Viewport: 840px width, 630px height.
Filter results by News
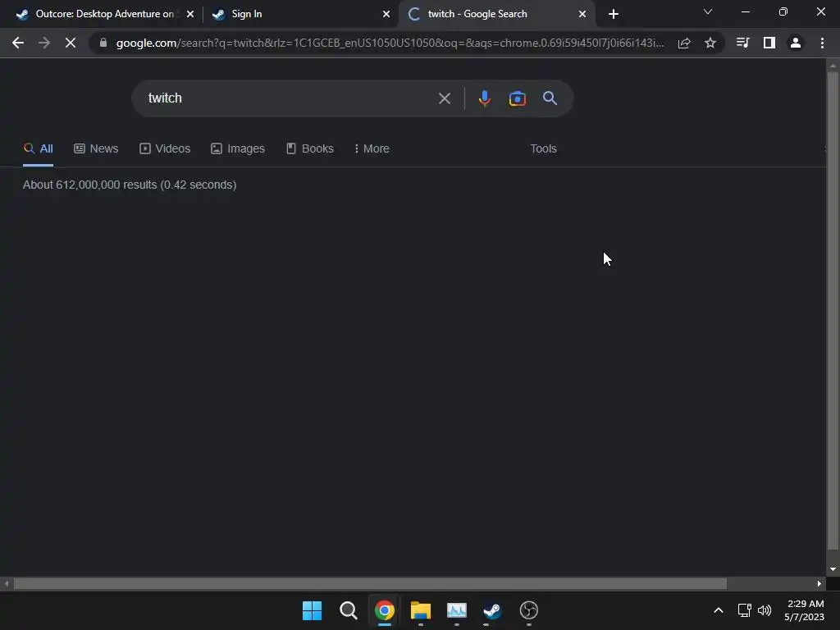click(96, 148)
